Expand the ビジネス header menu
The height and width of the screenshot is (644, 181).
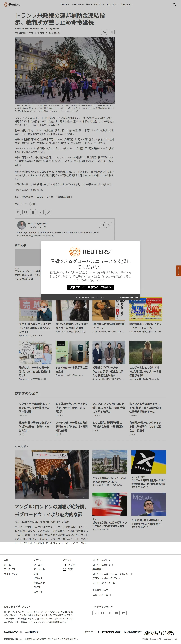pyautogui.click(x=99, y=5)
